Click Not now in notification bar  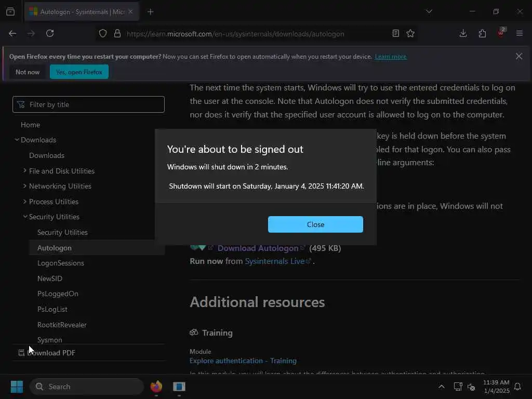(x=28, y=72)
